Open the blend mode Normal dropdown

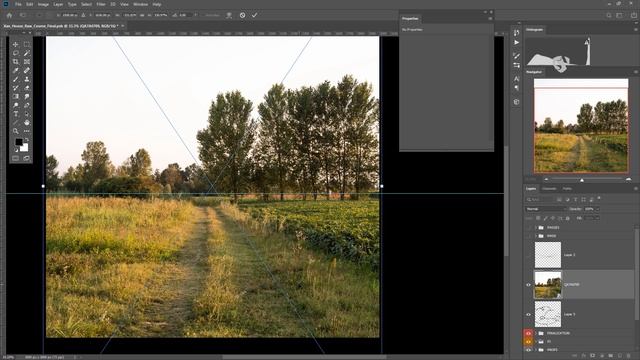(545, 209)
